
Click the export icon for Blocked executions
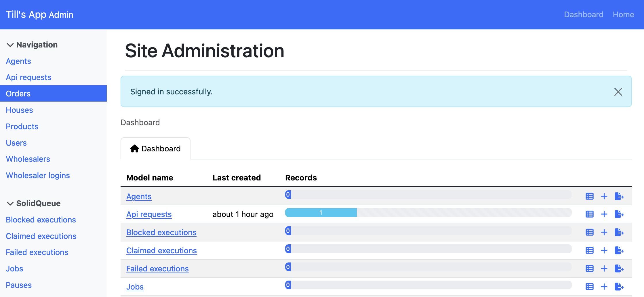(619, 232)
